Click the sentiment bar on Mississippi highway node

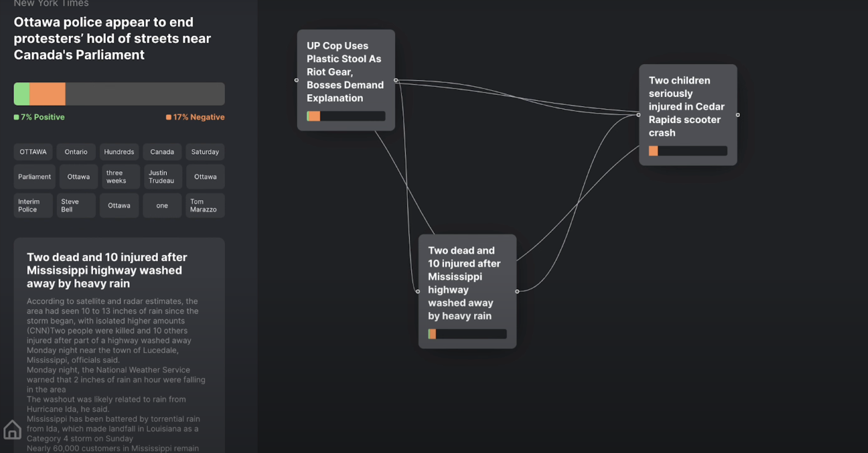tap(467, 334)
